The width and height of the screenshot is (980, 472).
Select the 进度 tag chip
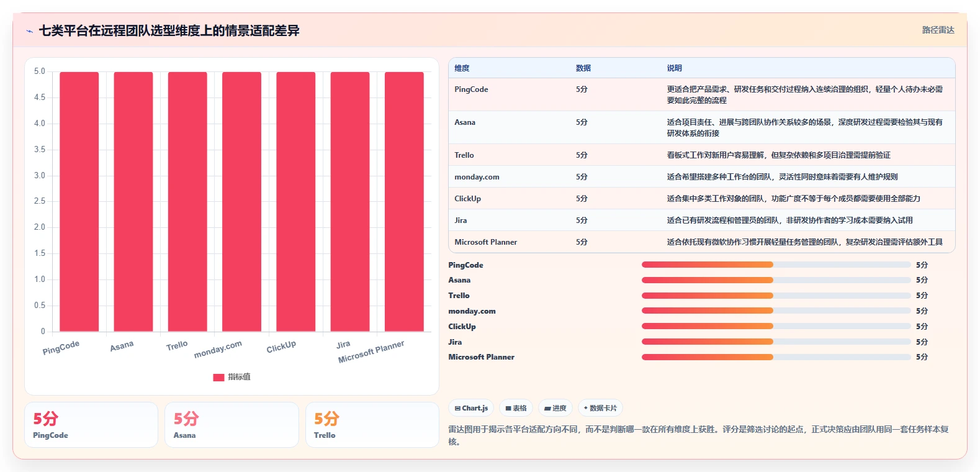pos(555,408)
